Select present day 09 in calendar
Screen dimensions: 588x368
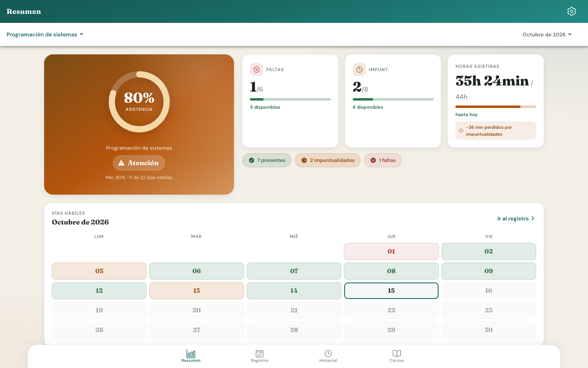[489, 271]
